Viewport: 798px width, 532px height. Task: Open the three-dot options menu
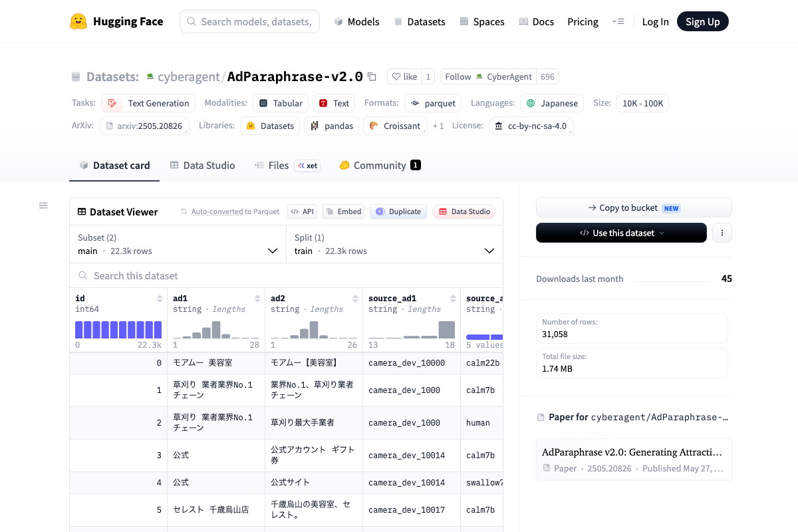722,233
